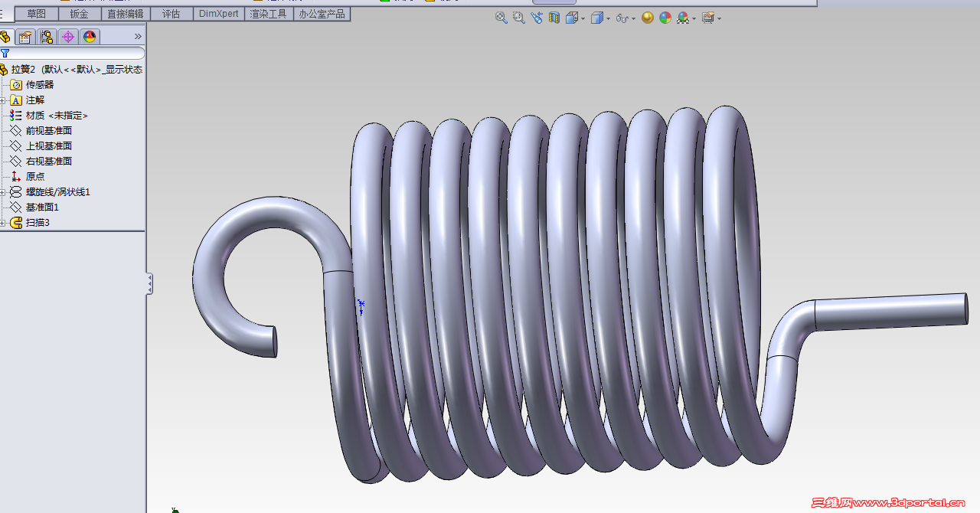The image size is (980, 513).
Task: Open the Hide/Show Items dropdown arrow
Action: tap(633, 18)
